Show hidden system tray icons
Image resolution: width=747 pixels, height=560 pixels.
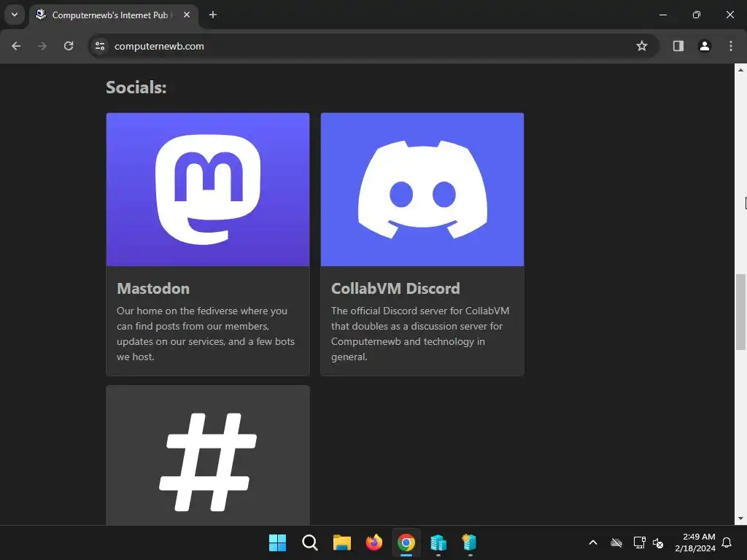coord(593,542)
